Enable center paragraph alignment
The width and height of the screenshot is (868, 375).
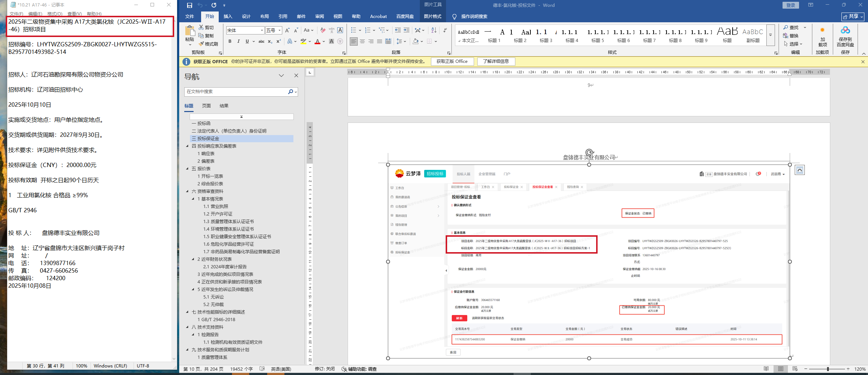pos(362,41)
